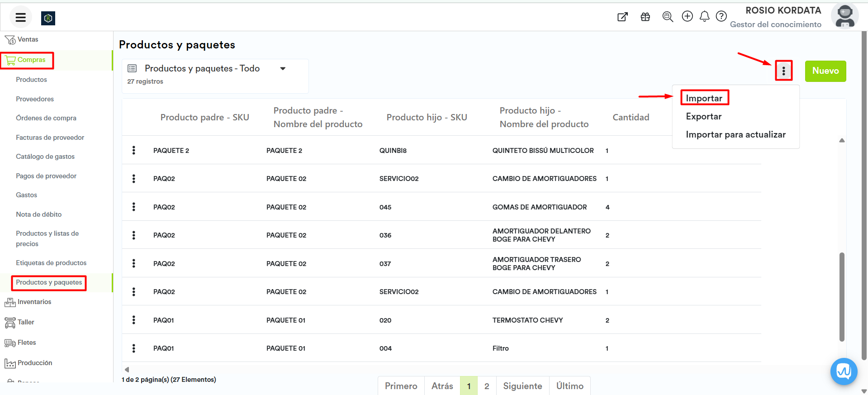Click the search magnifier icon
Screen dimensions: 868x395
pyautogui.click(x=667, y=17)
